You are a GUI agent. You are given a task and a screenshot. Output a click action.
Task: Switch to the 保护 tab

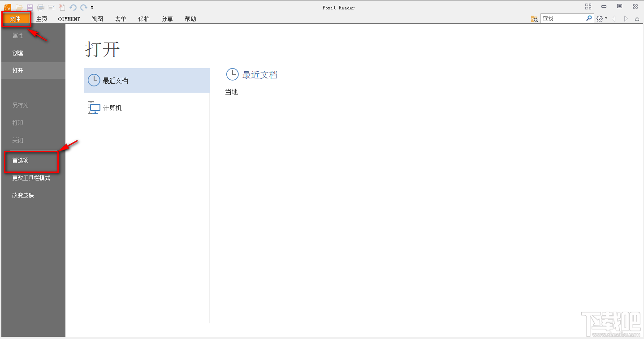[144, 19]
